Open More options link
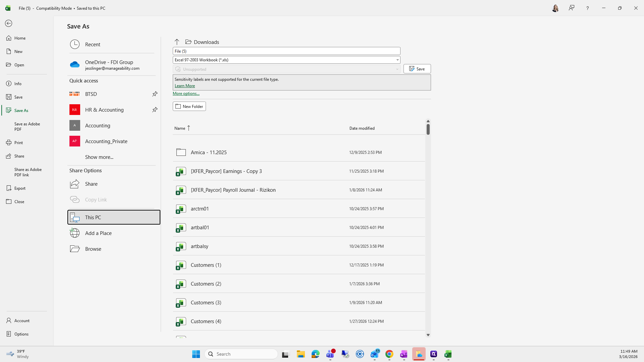The width and height of the screenshot is (644, 362). click(186, 94)
